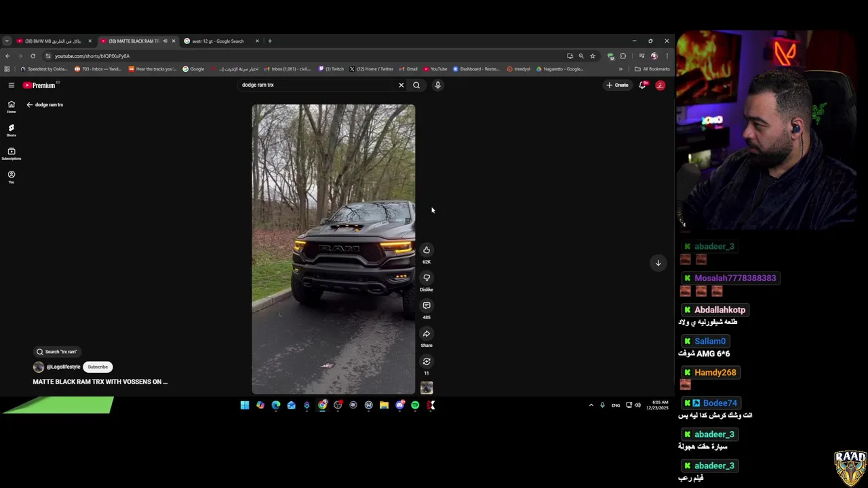Screen dimensions: 868x488
Task: Open the taskbar volume control
Action: [637, 405]
